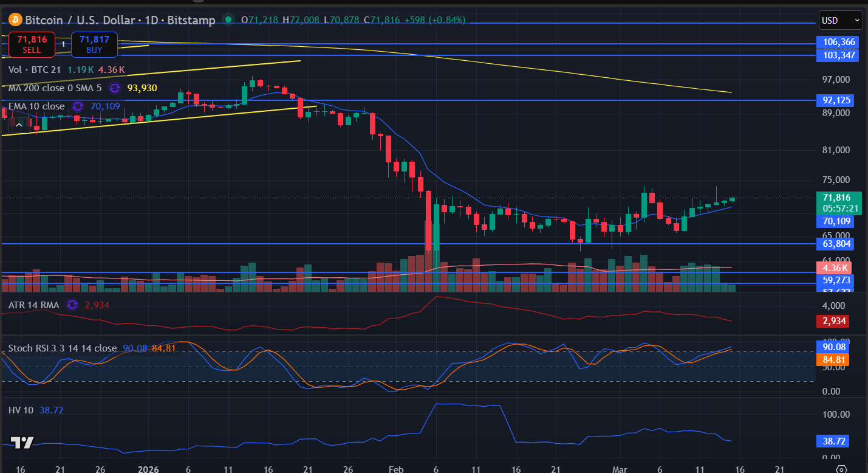
Task: Open the USD currency dropdown
Action: pos(841,20)
